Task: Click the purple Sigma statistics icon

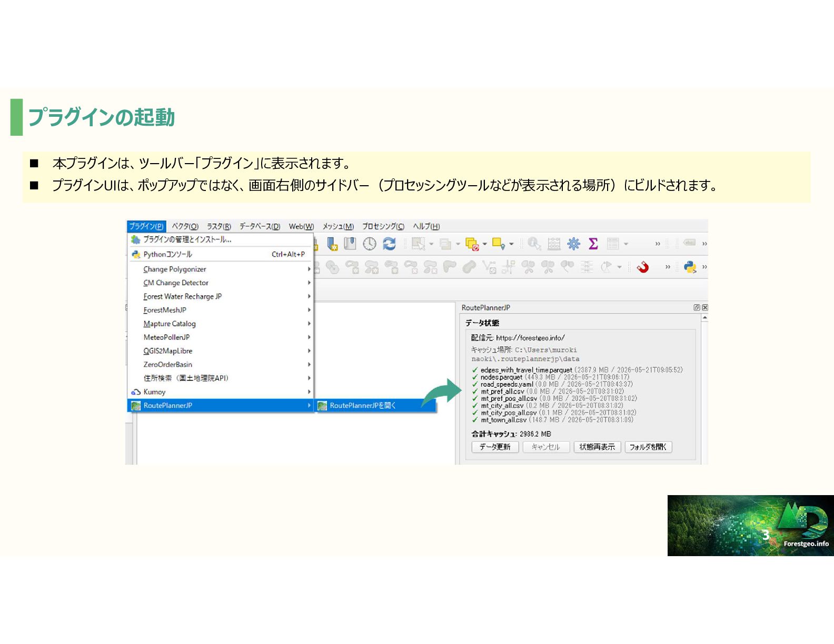Action: (593, 244)
